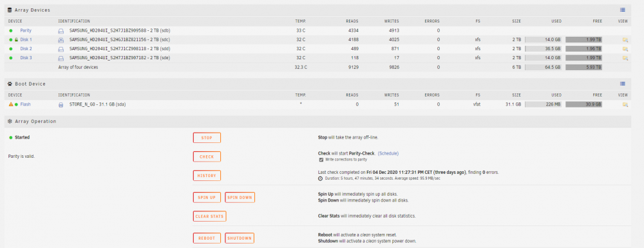This screenshot has height=248, width=644.
Task: Click the lock icon next to Disk 1
Action: pyautogui.click(x=17, y=40)
